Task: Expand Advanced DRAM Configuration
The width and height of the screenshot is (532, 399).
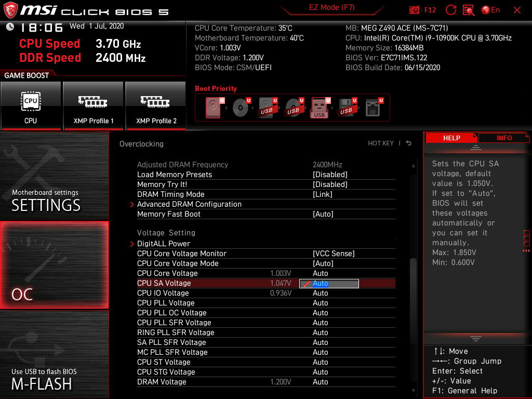Action: click(x=189, y=204)
